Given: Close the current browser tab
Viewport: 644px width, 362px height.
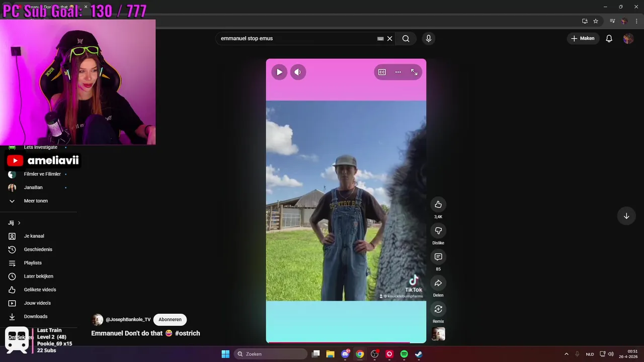Looking at the screenshot, I should point(86,7).
